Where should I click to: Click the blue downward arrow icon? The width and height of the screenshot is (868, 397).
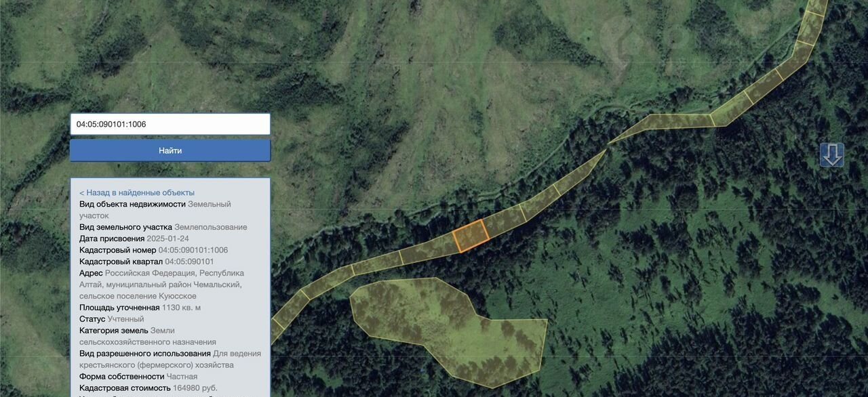click(x=832, y=154)
